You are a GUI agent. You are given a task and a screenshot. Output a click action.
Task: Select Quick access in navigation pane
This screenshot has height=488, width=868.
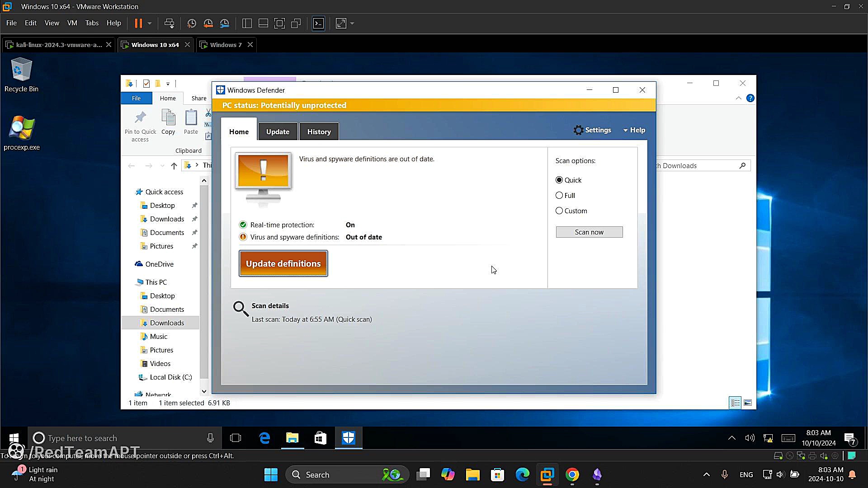coord(164,192)
